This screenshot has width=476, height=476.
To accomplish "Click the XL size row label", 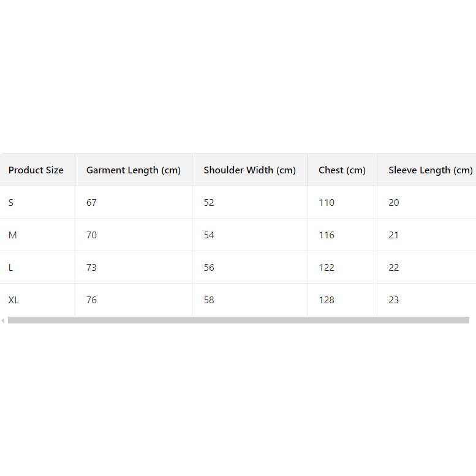I will pos(13,300).
